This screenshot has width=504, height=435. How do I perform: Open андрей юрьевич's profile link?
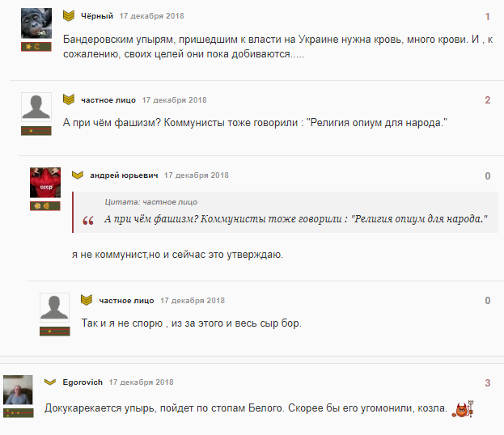coord(124,175)
